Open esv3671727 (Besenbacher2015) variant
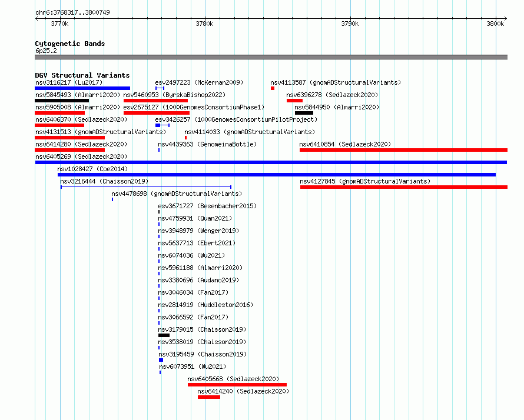Viewport: 524px width, 420px height. (207, 206)
